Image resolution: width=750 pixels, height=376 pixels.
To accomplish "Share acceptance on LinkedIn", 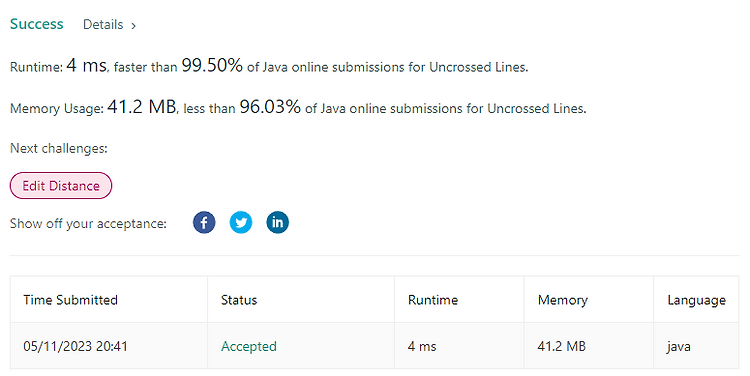I will pos(277,222).
